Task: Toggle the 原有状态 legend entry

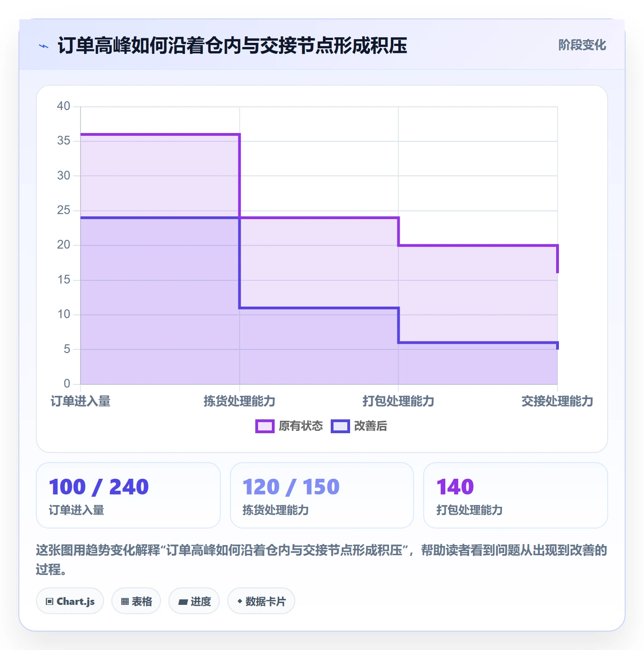Action: [289, 426]
